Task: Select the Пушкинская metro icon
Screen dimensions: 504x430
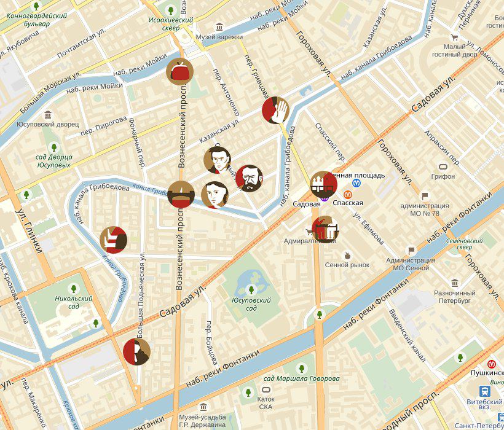Action: coord(491,364)
